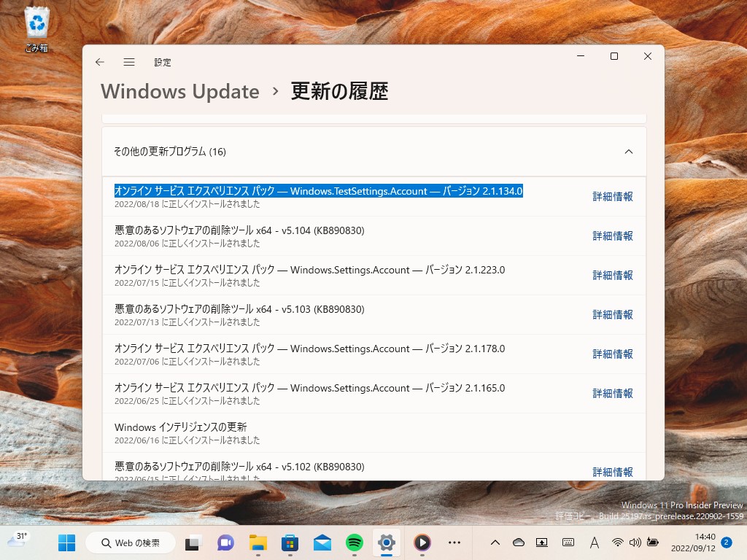This screenshot has height=560, width=747.
Task: Start a Microsoft Teams chat
Action: tap(225, 542)
